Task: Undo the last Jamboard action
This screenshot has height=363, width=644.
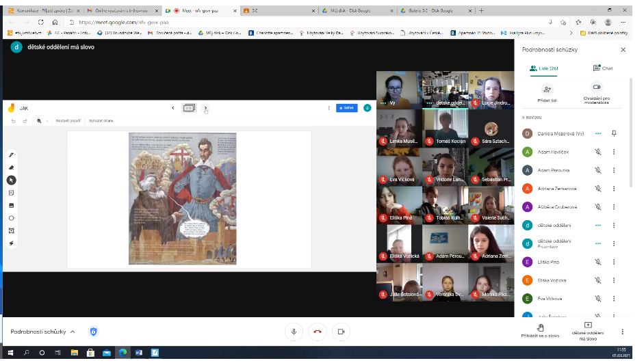Action: (x=14, y=121)
